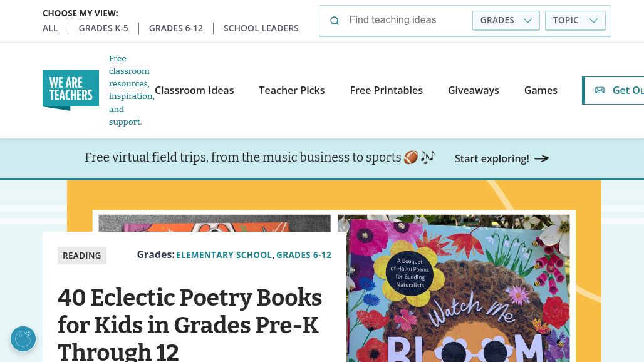Click the search magnifier icon
Viewport: 644px width, 362px height.
pyautogui.click(x=335, y=21)
